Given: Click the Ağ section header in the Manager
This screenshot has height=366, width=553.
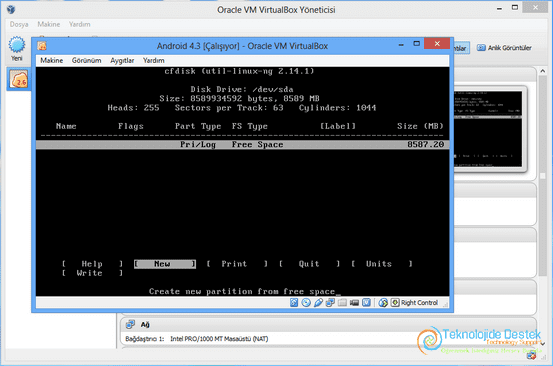Looking at the screenshot, I should pos(328,324).
